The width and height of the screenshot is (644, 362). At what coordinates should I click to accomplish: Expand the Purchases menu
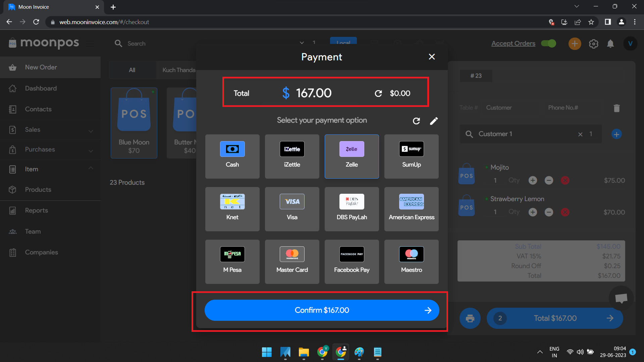51,149
